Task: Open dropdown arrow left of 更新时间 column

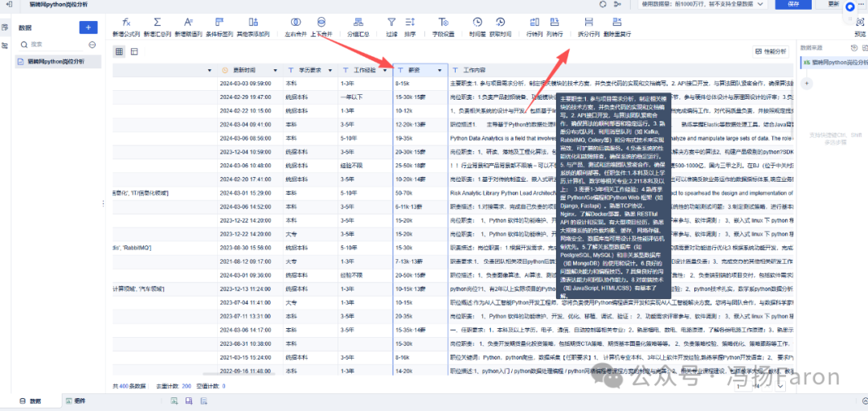Action: tap(210, 70)
